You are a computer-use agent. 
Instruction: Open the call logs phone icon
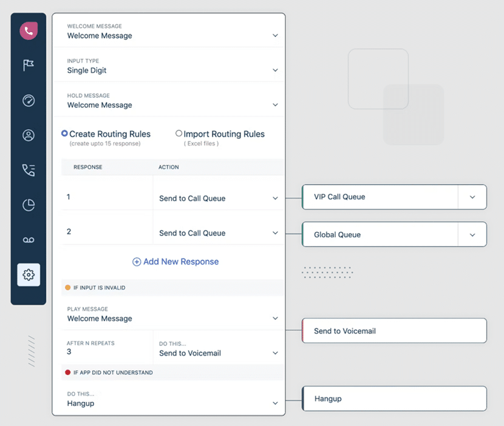point(29,170)
